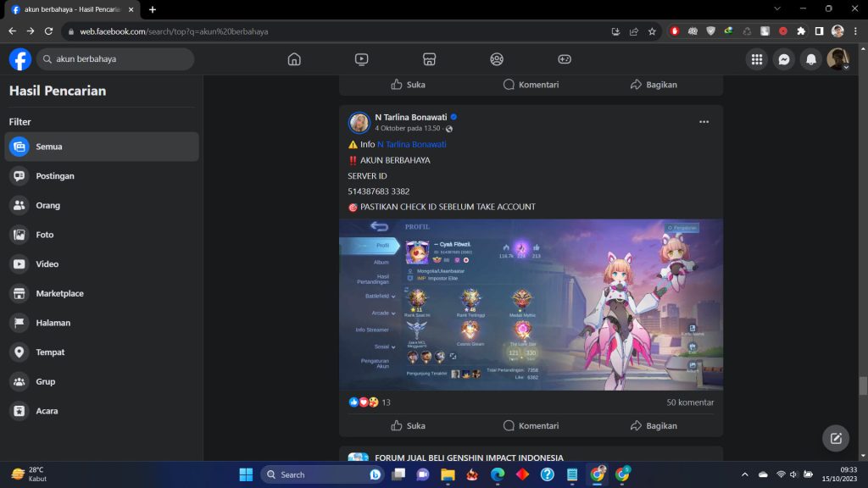
Task: Open the new message compose floating button
Action: [836, 438]
